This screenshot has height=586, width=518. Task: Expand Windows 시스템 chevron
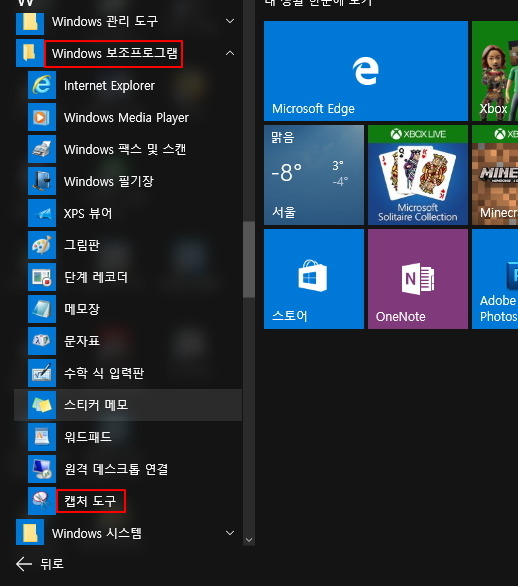click(x=230, y=533)
